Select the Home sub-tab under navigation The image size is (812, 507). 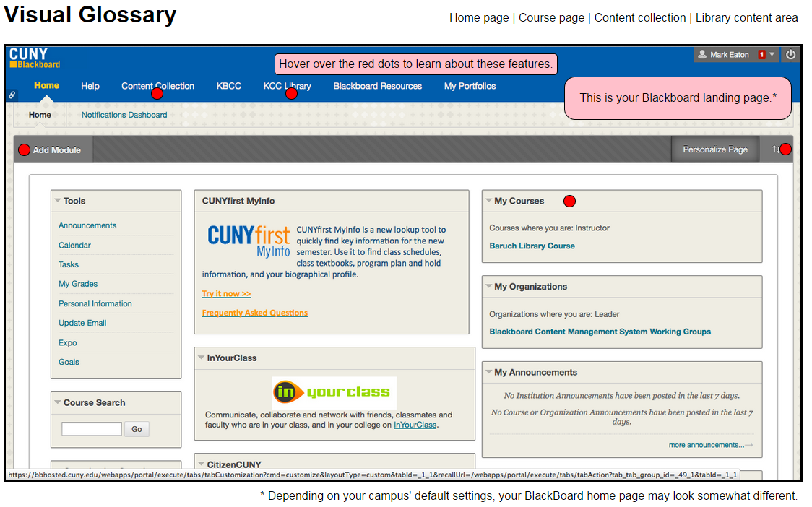40,115
